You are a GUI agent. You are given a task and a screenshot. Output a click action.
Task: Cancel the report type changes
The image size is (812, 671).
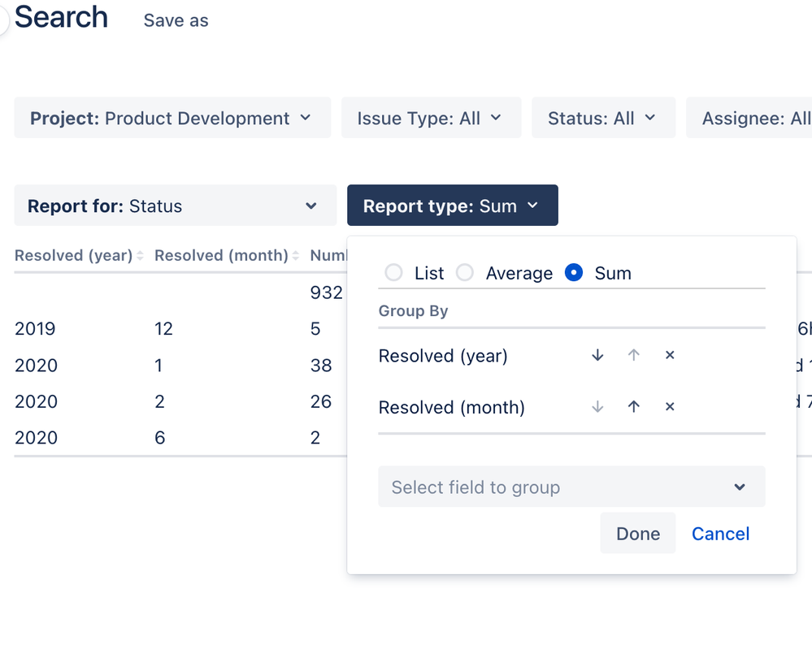(x=720, y=534)
